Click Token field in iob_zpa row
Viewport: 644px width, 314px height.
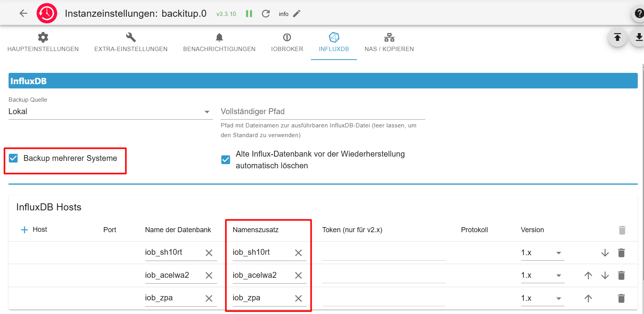click(384, 299)
